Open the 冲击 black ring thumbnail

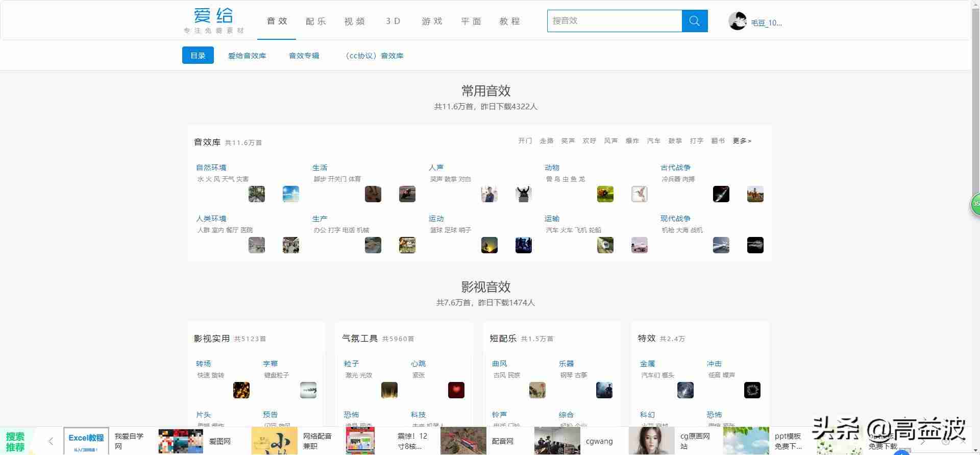point(752,390)
